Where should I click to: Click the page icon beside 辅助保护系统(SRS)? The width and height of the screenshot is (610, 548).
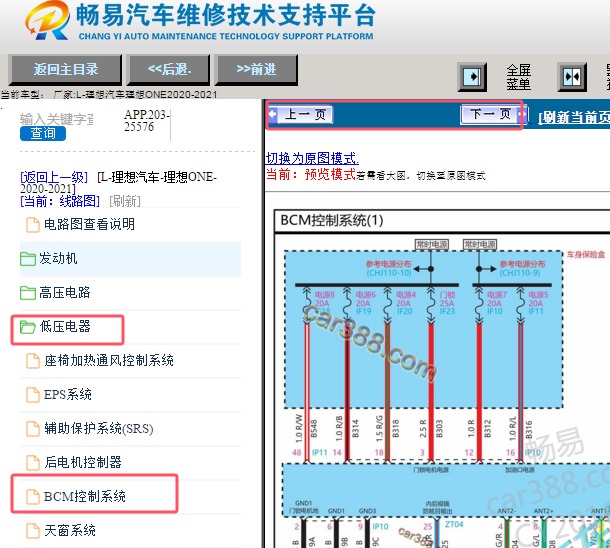pos(33,429)
